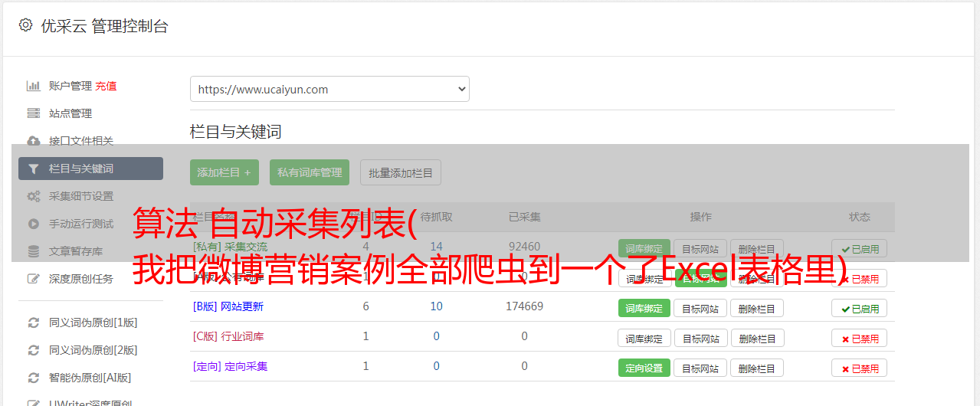Viewport: 980px width, 406px height.
Task: Click the database icon for 文章暂存库
Action: pyautogui.click(x=34, y=251)
